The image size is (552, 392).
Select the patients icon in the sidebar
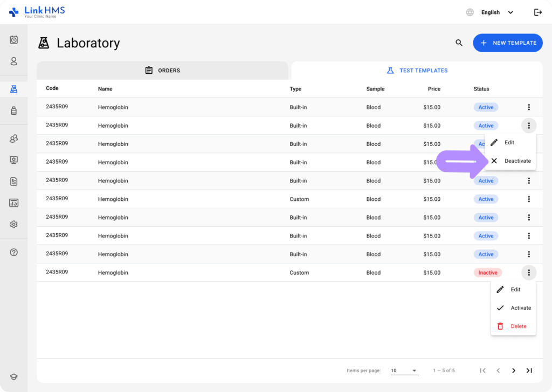(x=13, y=61)
